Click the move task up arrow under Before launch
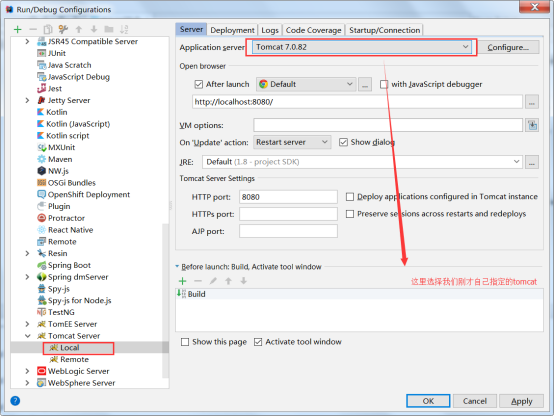554x416 pixels. pyautogui.click(x=228, y=281)
